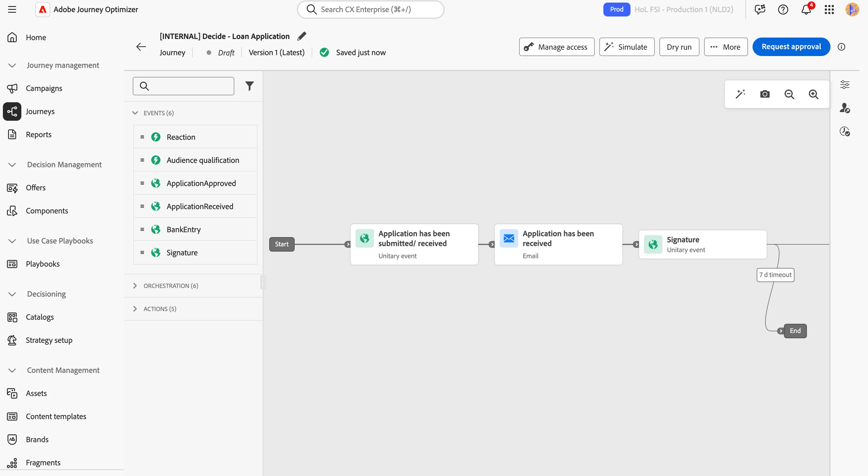Collapse Decision Management group
Screen dimensions: 868x476
click(x=12, y=165)
